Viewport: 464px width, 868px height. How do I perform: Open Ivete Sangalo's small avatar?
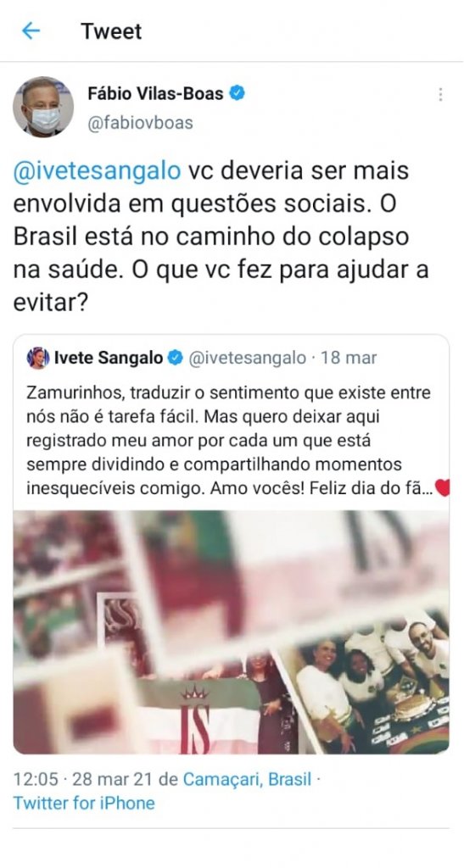pyautogui.click(x=37, y=359)
